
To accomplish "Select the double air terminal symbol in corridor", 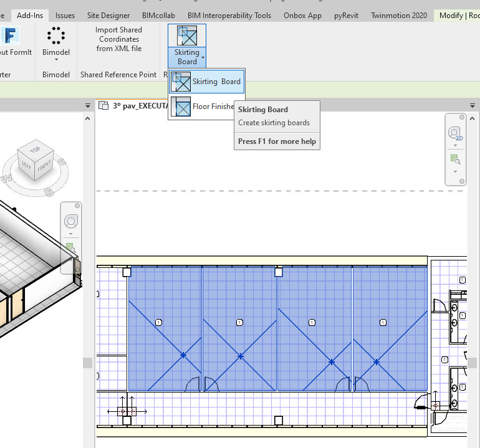I will [x=127, y=412].
